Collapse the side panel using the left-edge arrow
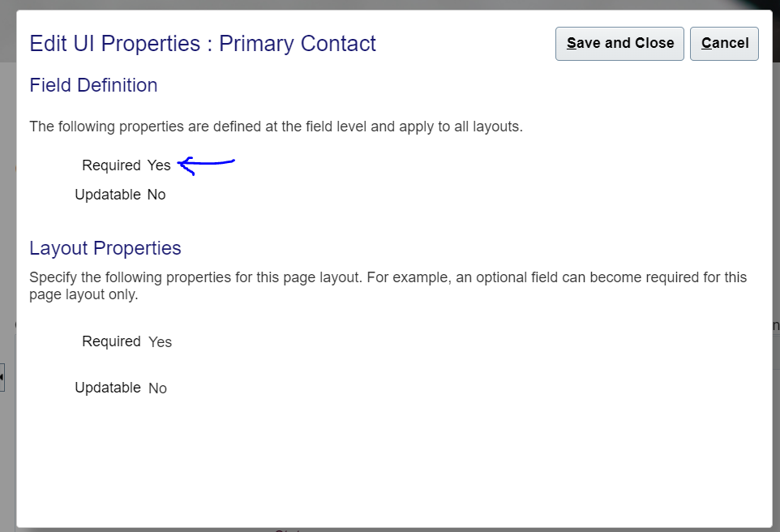This screenshot has width=780, height=532. click(2, 377)
